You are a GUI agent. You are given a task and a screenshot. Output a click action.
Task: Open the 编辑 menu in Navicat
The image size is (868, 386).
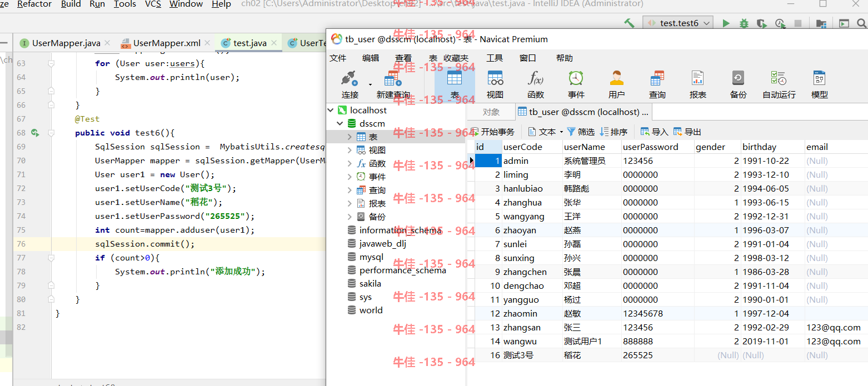pos(371,58)
